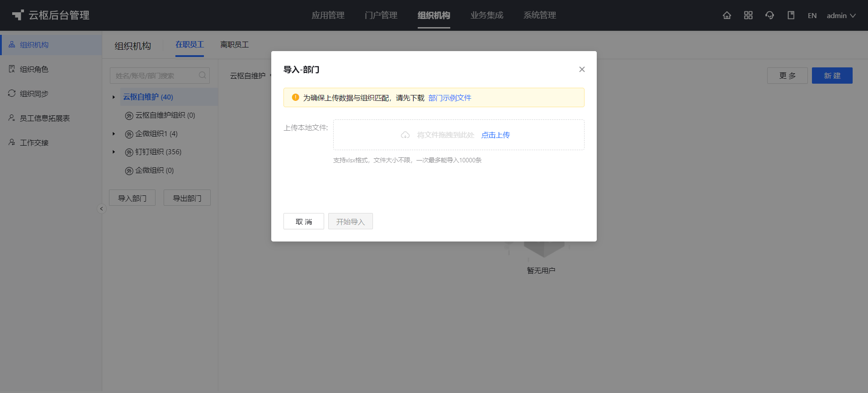Click the 工作交接 person icon

coord(12,142)
